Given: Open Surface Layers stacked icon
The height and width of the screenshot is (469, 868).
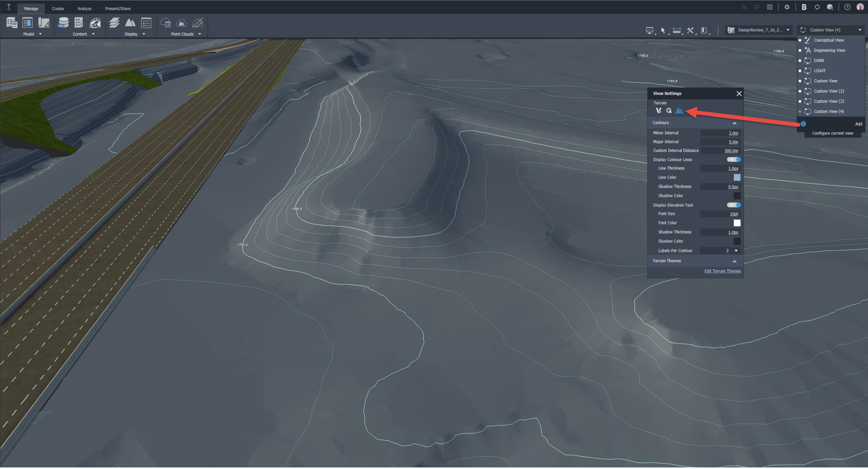Looking at the screenshot, I should tap(114, 23).
